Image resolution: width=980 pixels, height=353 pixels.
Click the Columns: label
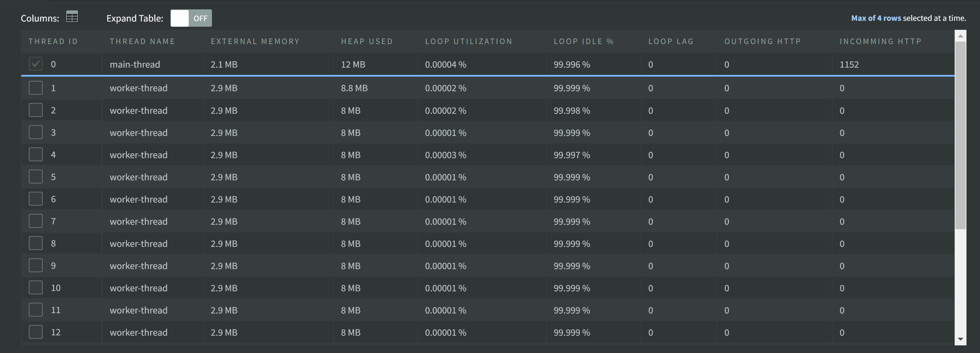tap(40, 18)
